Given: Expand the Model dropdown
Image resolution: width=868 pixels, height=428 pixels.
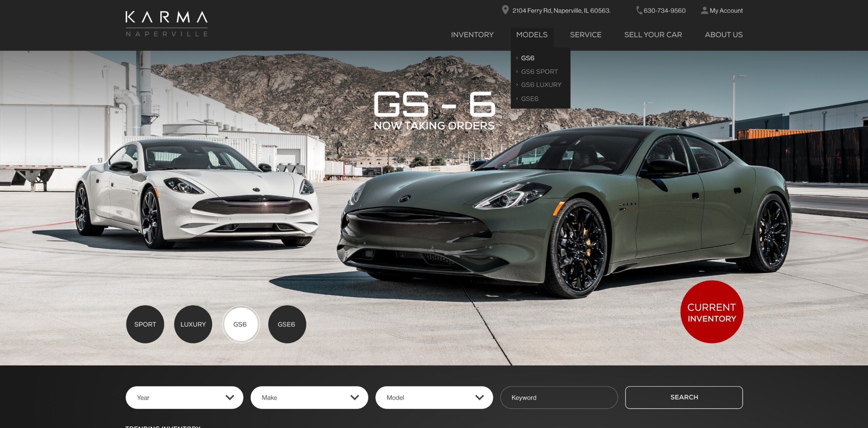Looking at the screenshot, I should [434, 398].
